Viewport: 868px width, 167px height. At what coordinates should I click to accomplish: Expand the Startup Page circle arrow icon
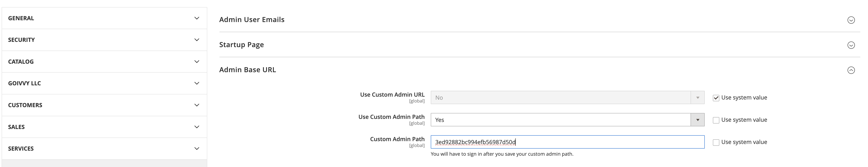[x=851, y=45]
